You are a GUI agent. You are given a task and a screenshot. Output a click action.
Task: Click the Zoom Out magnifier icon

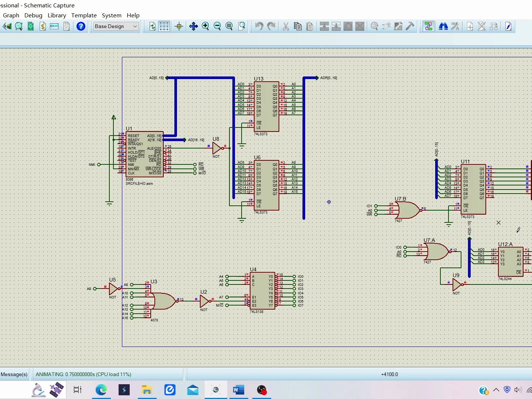217,26
